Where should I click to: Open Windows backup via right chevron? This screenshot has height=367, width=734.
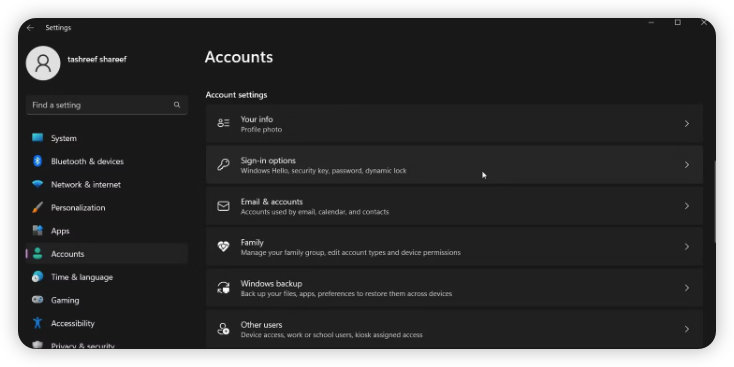pyautogui.click(x=687, y=288)
